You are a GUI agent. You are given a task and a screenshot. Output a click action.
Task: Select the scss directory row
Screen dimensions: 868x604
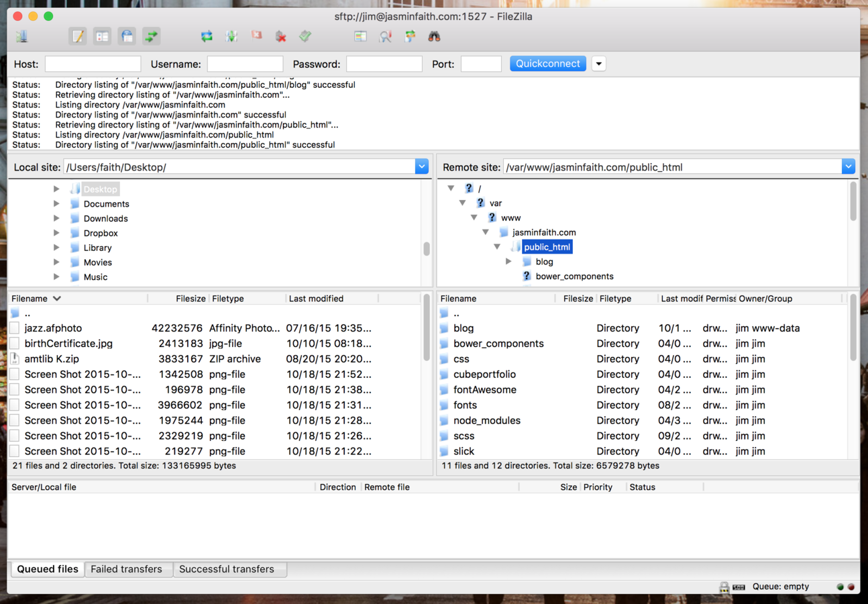[x=643, y=436]
